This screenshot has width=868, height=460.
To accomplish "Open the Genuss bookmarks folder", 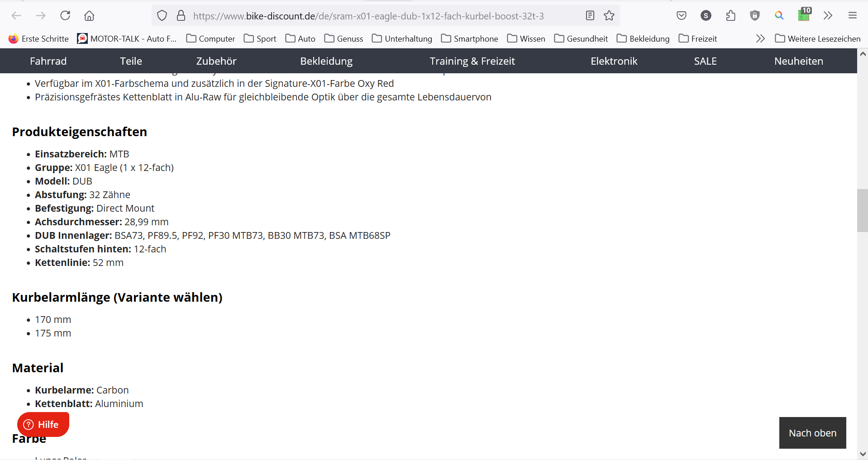I will coord(344,39).
